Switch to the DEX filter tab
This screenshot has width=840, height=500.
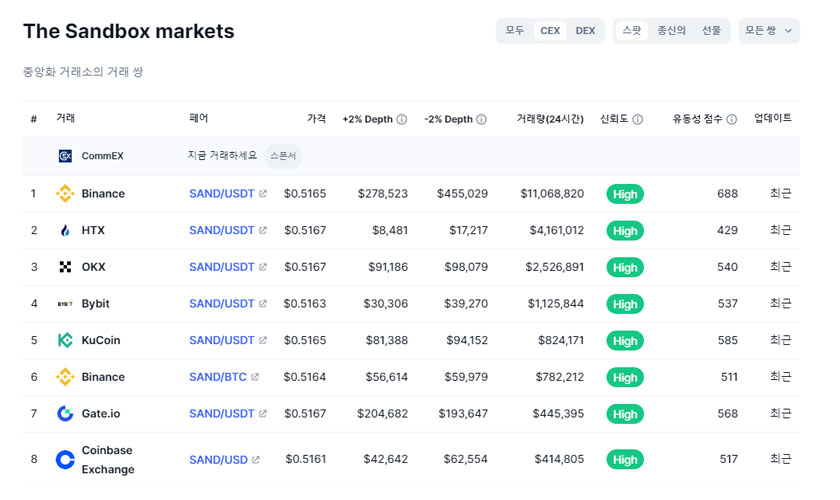pos(586,31)
